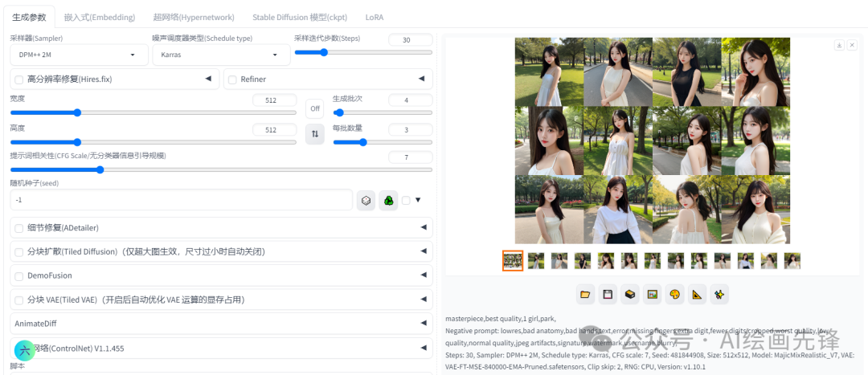Adjust the batch size (每批数量) slider
868x375 pixels.
click(383, 142)
